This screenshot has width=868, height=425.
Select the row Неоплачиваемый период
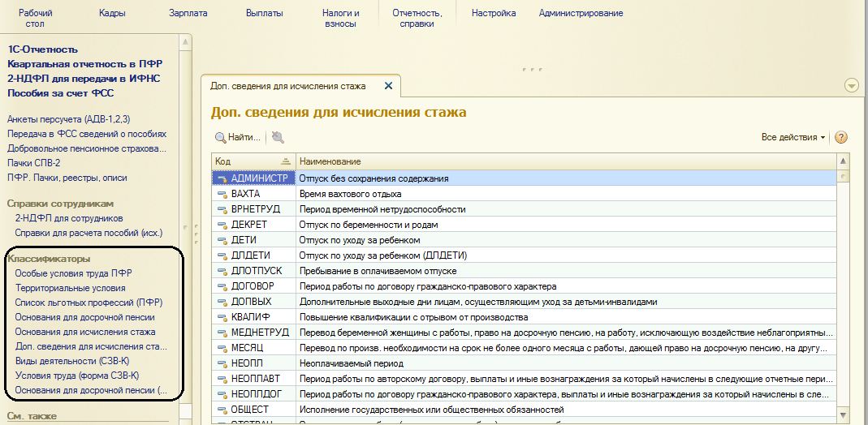point(524,363)
